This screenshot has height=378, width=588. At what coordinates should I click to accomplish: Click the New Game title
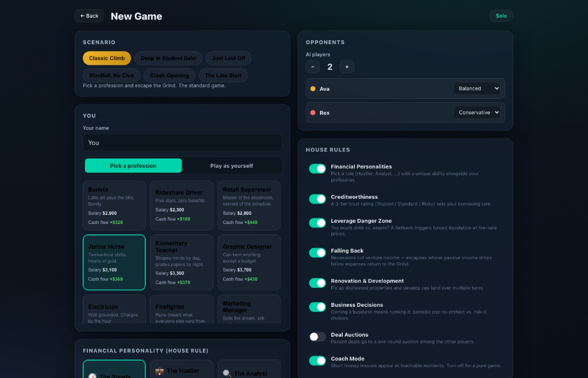point(137,16)
